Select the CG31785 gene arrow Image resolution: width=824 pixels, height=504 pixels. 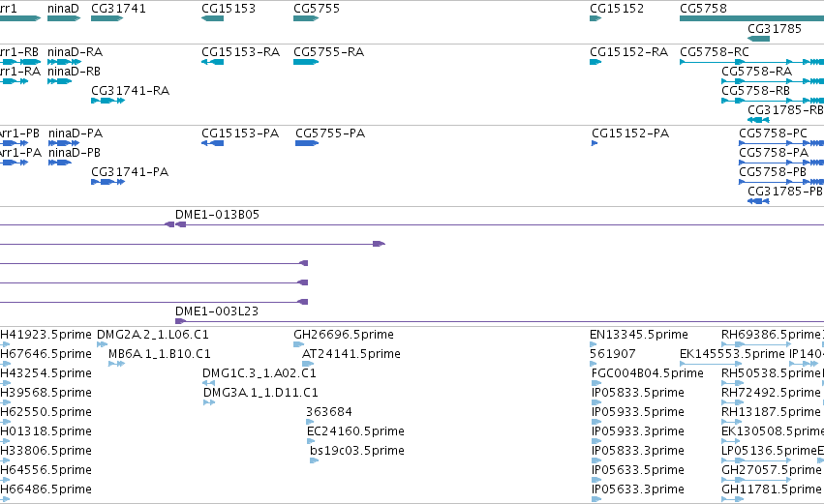758,39
